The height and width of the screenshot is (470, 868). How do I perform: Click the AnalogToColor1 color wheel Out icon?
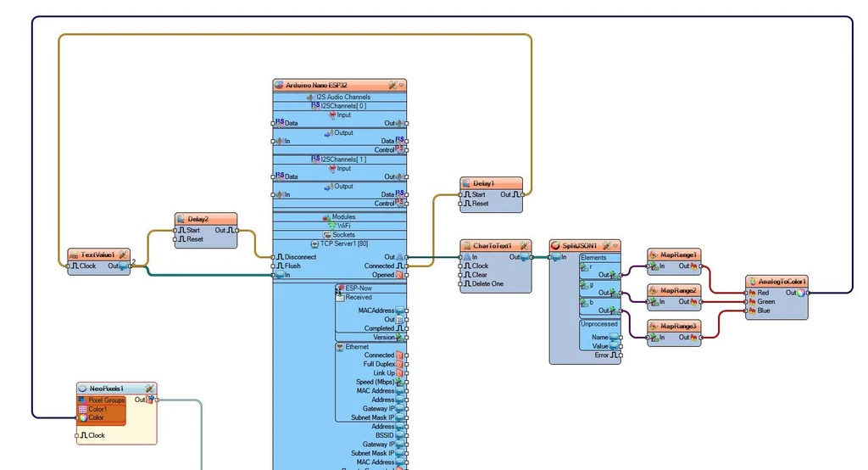point(800,293)
